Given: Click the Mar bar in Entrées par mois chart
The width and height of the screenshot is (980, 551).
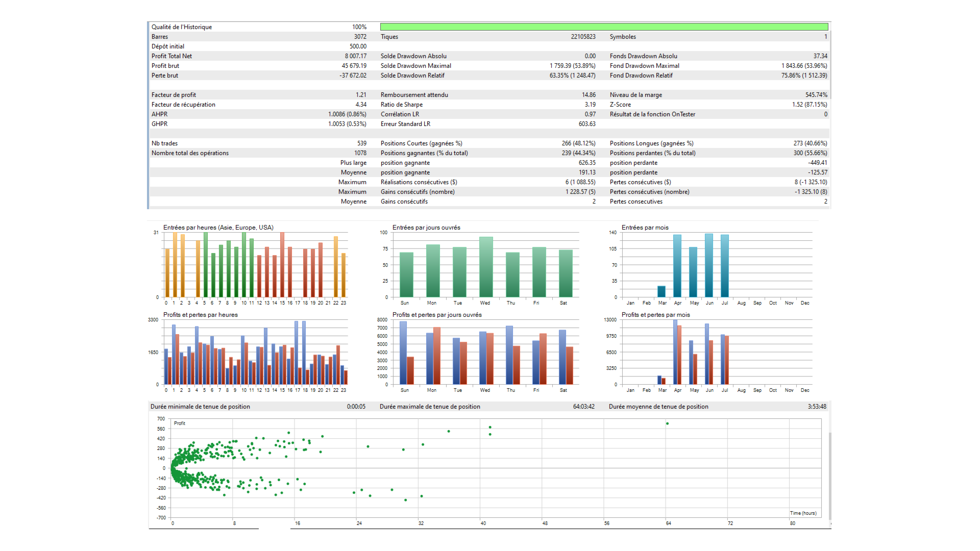Looking at the screenshot, I should pyautogui.click(x=661, y=291).
